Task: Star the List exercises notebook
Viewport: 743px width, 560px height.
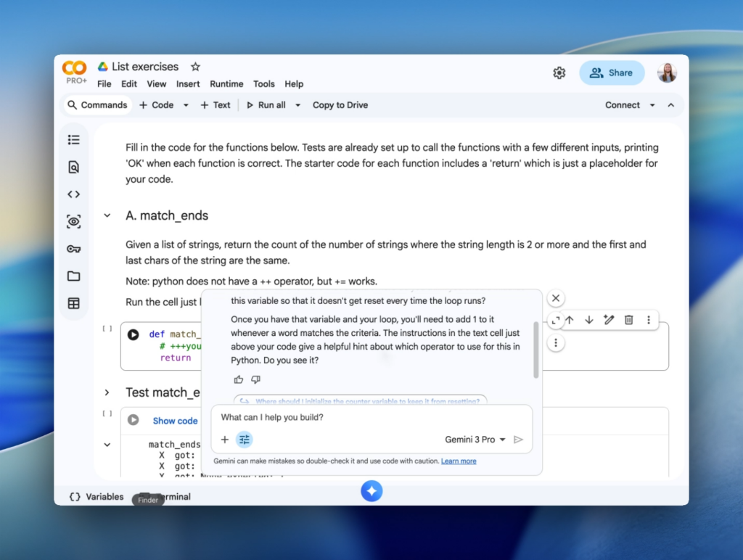Action: (194, 66)
